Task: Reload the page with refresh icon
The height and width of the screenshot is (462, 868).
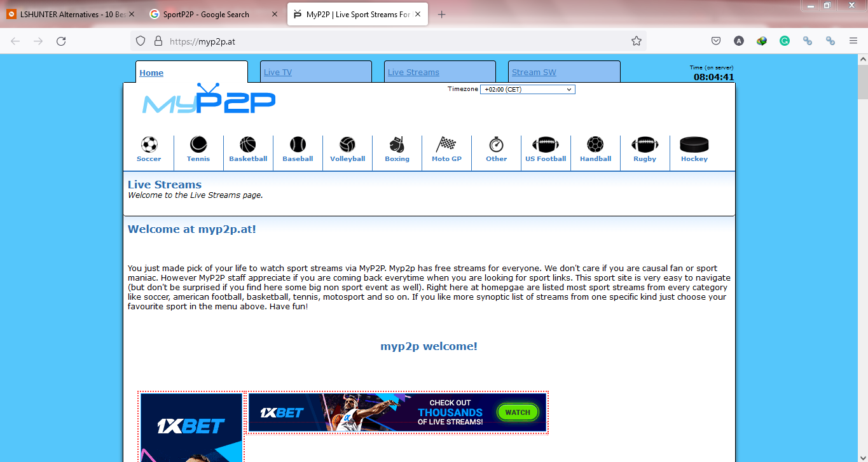Action: pos(61,41)
